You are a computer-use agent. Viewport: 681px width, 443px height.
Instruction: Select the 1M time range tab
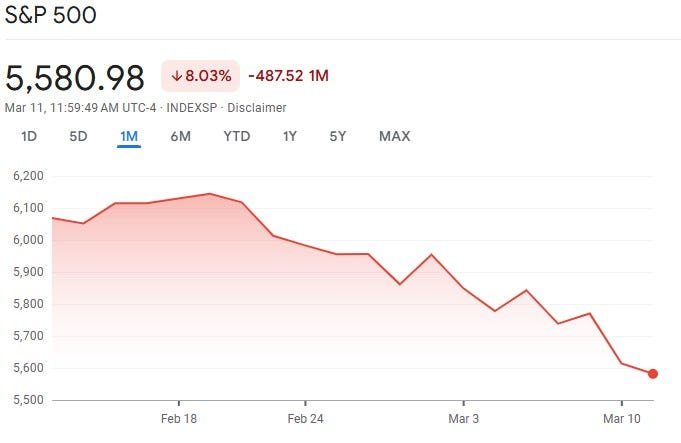point(129,136)
